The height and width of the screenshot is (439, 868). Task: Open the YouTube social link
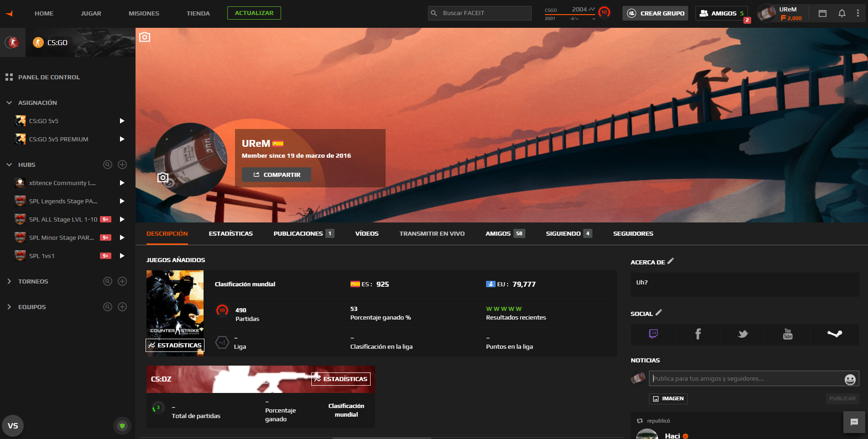788,334
